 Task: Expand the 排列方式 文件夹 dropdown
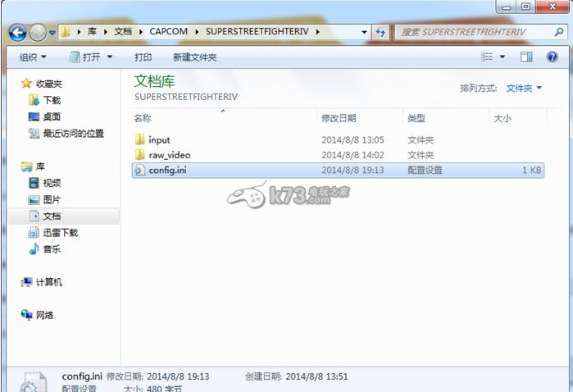click(x=524, y=88)
